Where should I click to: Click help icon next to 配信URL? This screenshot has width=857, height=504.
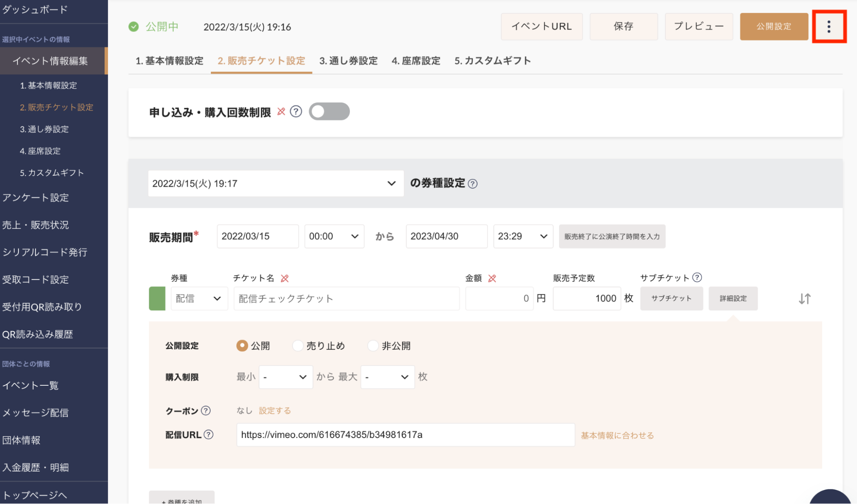208,435
